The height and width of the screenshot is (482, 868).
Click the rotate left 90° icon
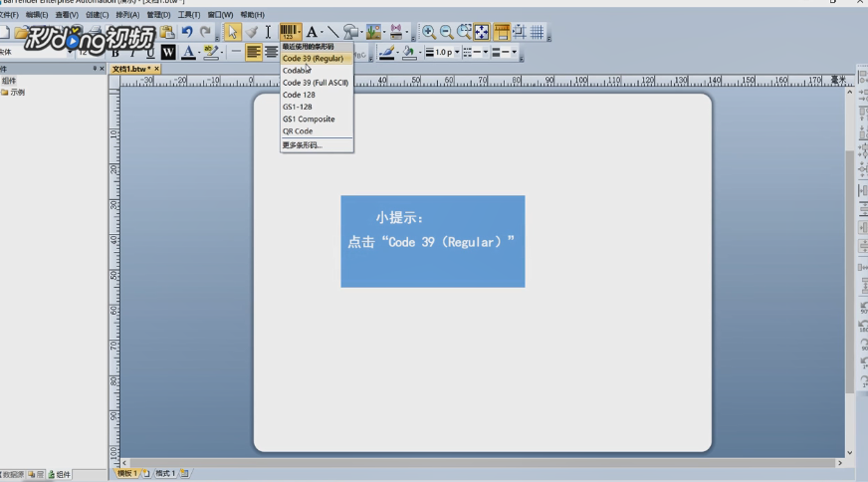[x=862, y=308]
